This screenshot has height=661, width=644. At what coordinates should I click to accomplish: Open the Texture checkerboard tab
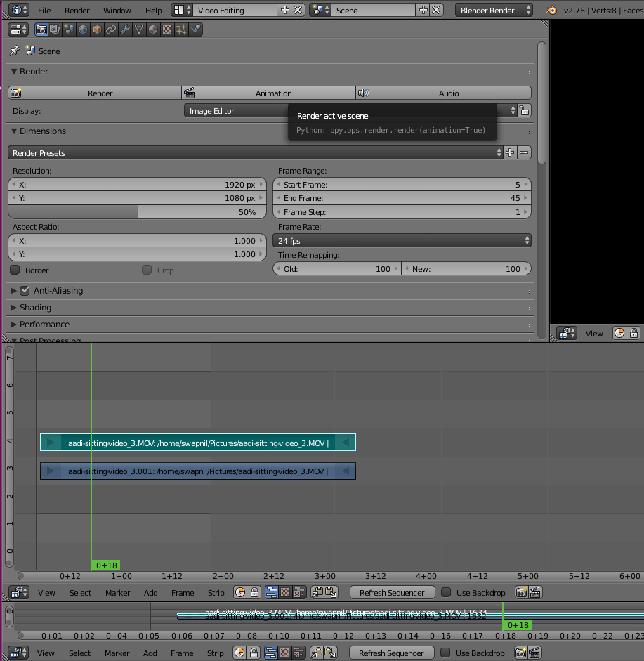[x=167, y=30]
